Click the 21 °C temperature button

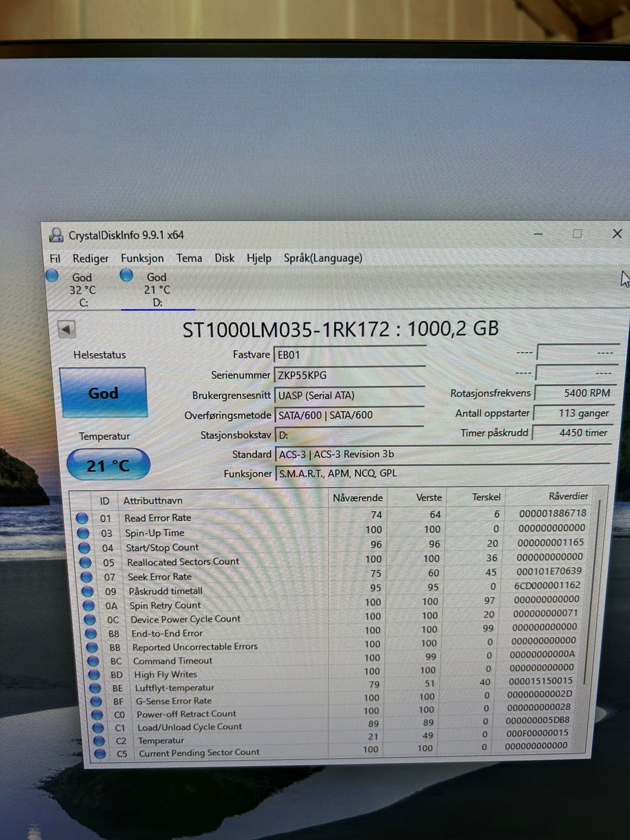click(x=108, y=465)
